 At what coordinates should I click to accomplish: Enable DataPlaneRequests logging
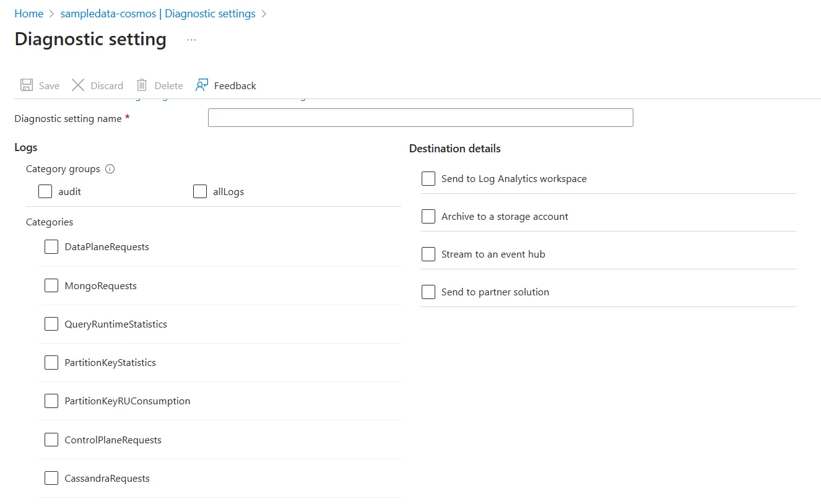click(51, 246)
